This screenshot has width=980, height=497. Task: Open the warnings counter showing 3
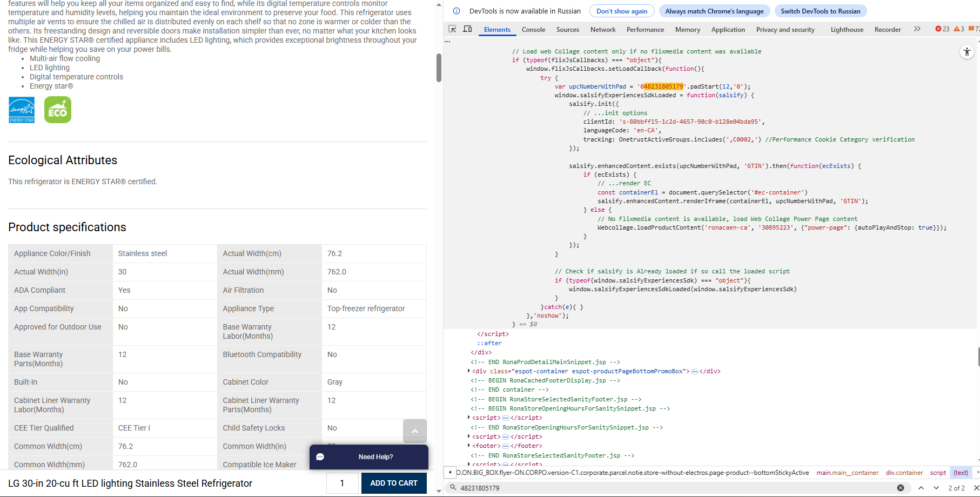(x=959, y=29)
